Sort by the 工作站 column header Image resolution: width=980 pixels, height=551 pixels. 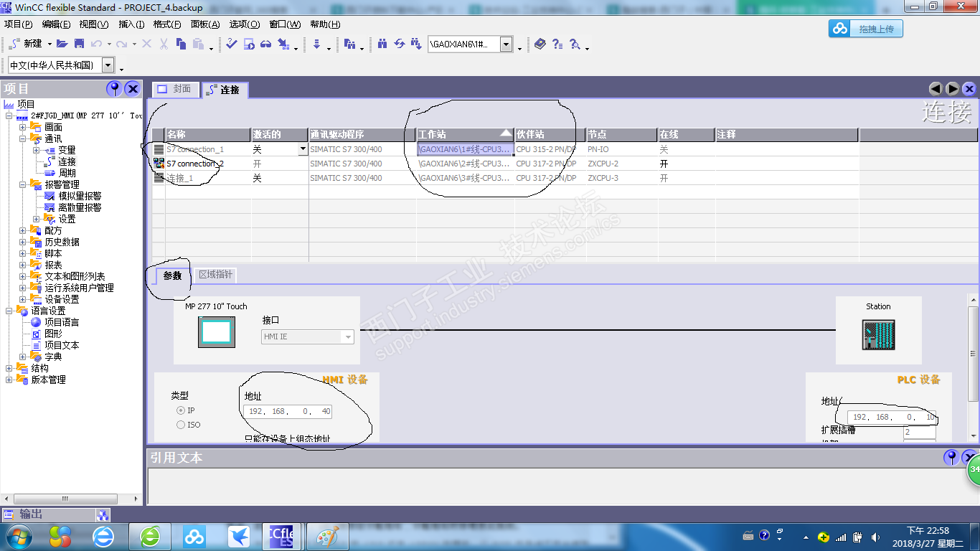466,134
